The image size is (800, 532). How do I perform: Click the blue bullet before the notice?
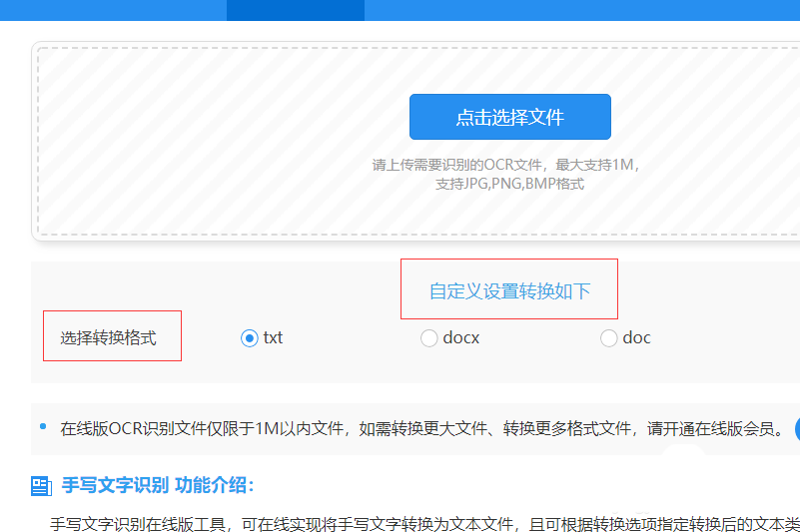click(x=43, y=426)
